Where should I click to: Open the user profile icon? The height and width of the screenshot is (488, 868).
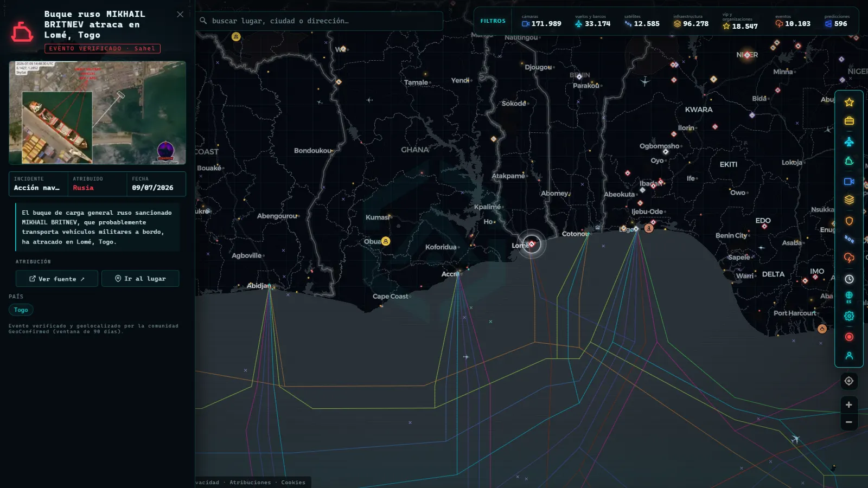pyautogui.click(x=849, y=356)
